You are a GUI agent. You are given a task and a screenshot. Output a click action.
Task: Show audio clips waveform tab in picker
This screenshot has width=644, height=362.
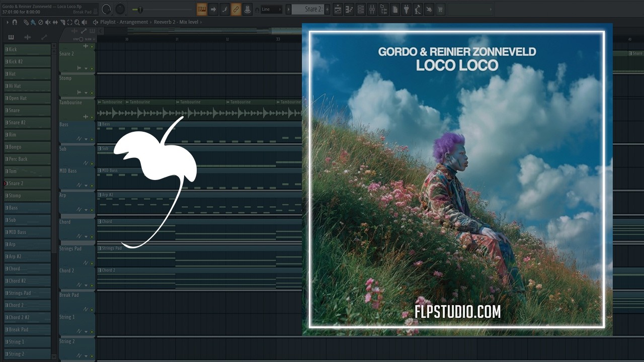click(x=27, y=37)
